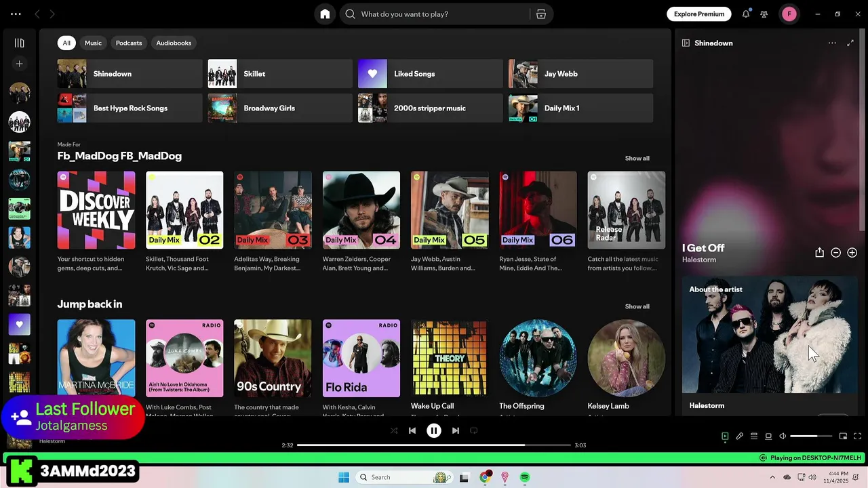This screenshot has width=868, height=488.
Task: Seek in the song progress bar
Action: (434, 445)
